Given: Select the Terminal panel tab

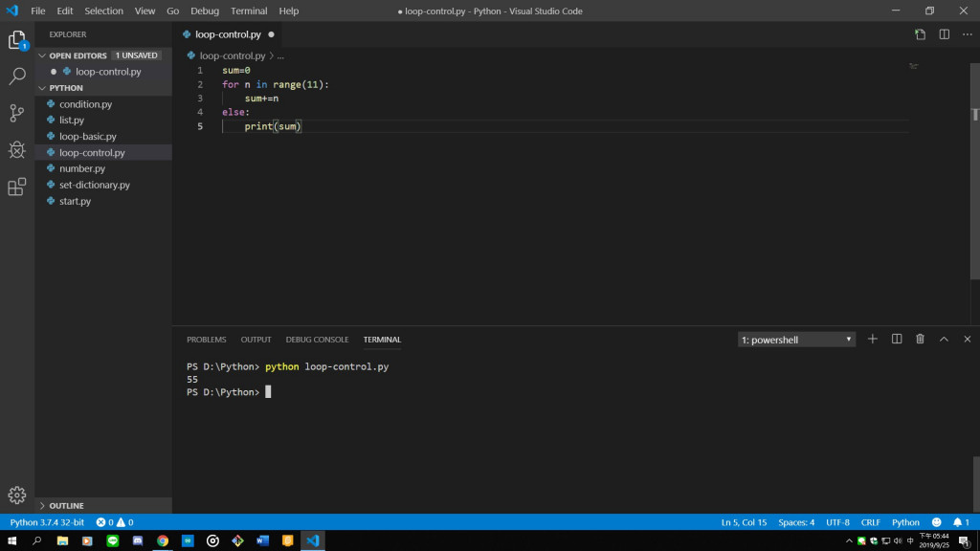Looking at the screenshot, I should pyautogui.click(x=382, y=340).
